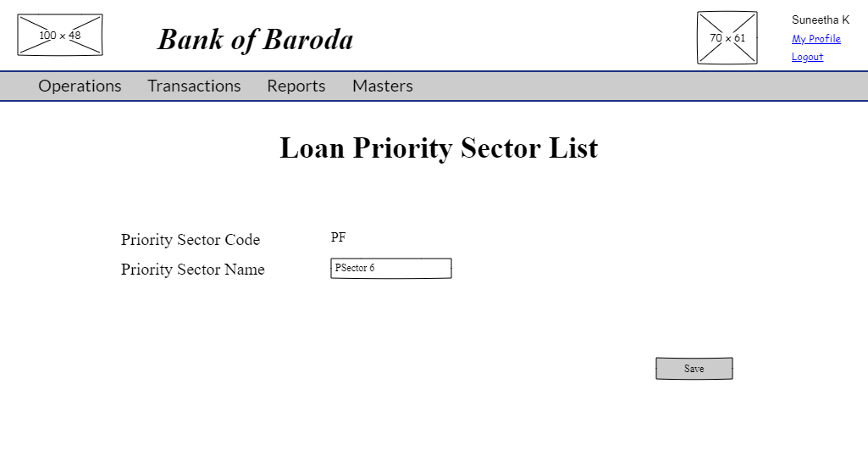Sign out with the Logout hyperlink
The width and height of the screenshot is (868, 462).
[x=807, y=58]
